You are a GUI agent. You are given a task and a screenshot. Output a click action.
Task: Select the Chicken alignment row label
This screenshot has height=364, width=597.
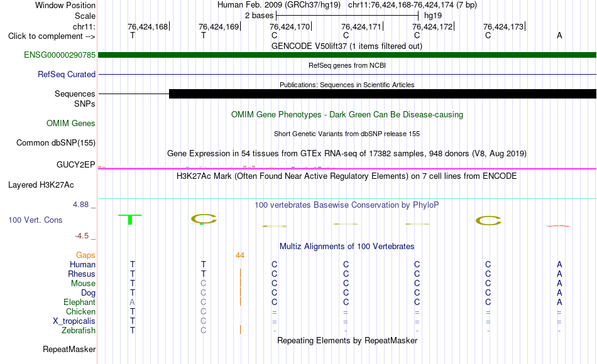[x=80, y=311]
